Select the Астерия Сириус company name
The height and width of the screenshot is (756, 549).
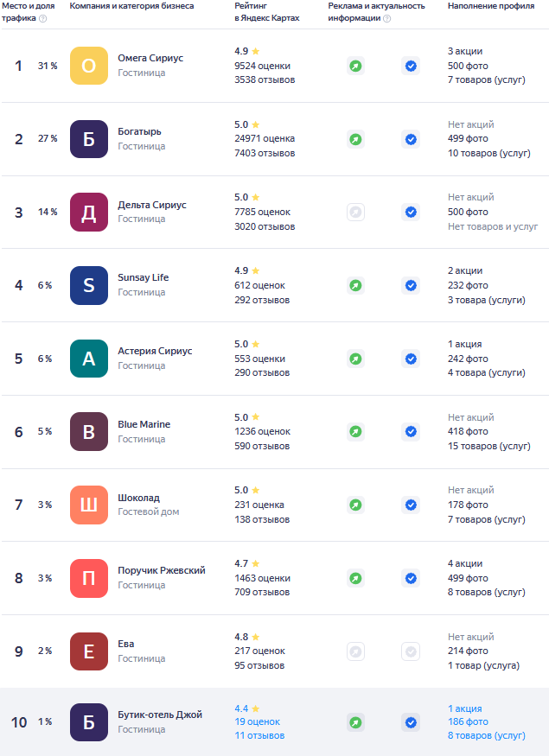click(155, 351)
